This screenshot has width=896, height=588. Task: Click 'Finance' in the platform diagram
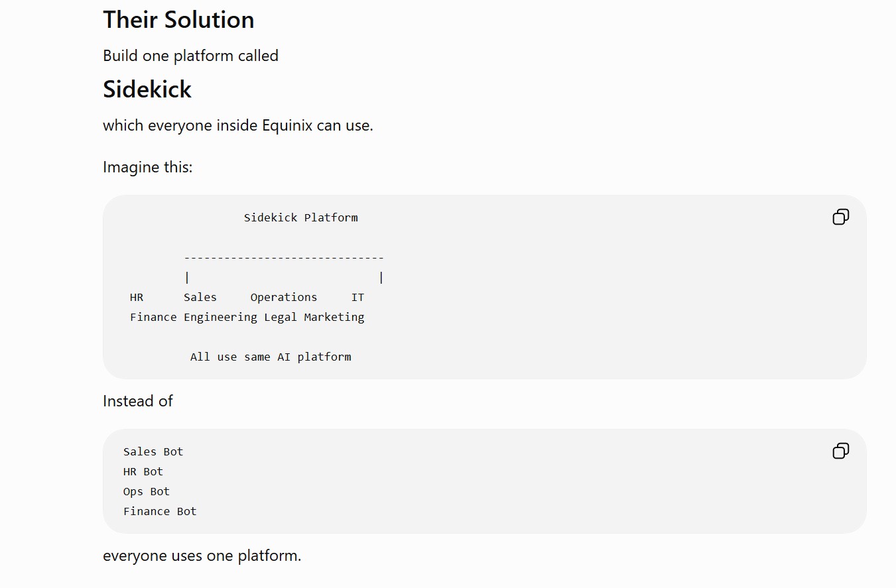[x=153, y=317]
